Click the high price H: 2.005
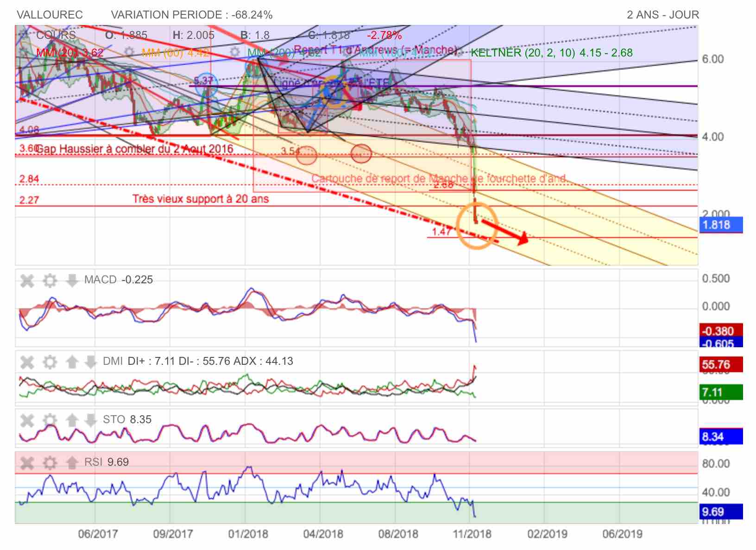The image size is (756, 550). pos(194,35)
